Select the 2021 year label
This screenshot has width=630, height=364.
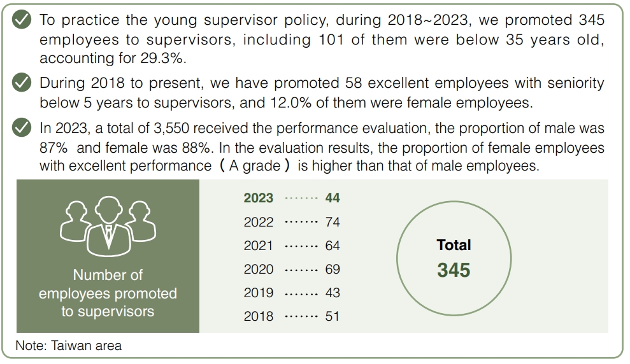(258, 246)
